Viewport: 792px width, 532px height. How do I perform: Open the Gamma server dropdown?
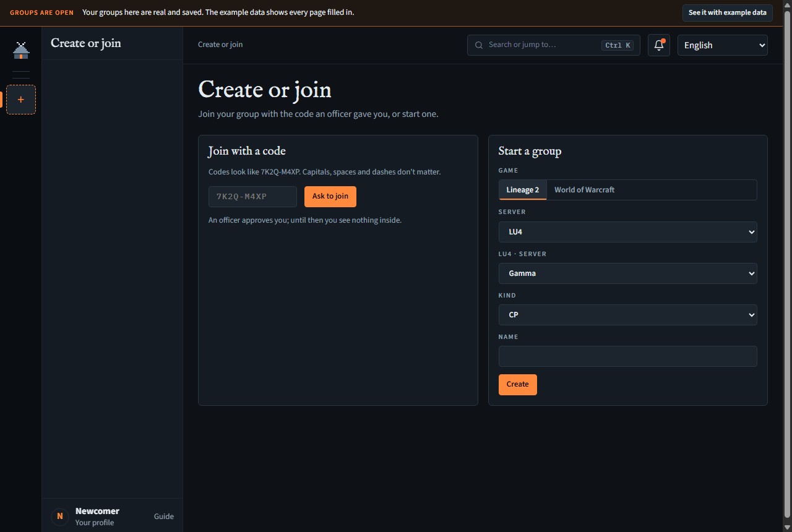628,273
